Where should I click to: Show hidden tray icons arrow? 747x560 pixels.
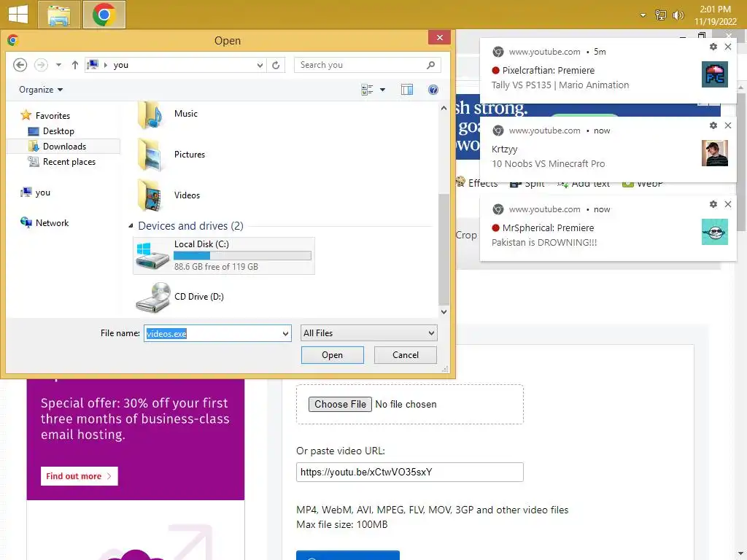(x=643, y=15)
